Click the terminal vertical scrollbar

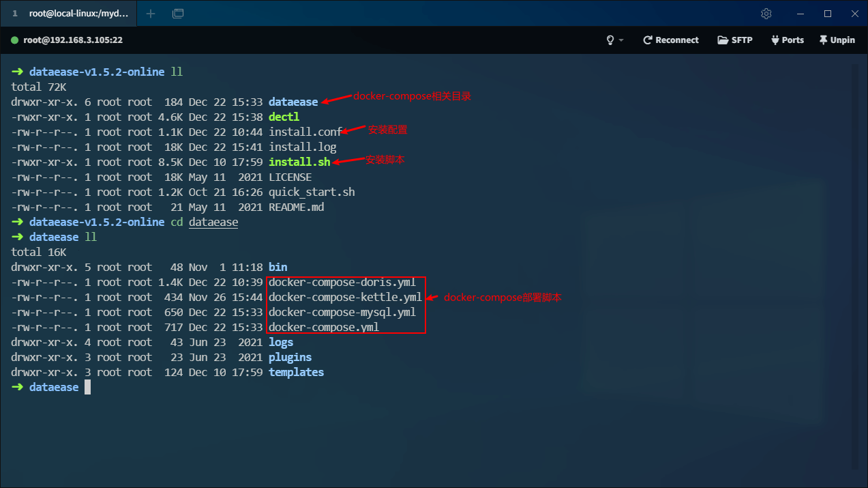pyautogui.click(x=856, y=266)
